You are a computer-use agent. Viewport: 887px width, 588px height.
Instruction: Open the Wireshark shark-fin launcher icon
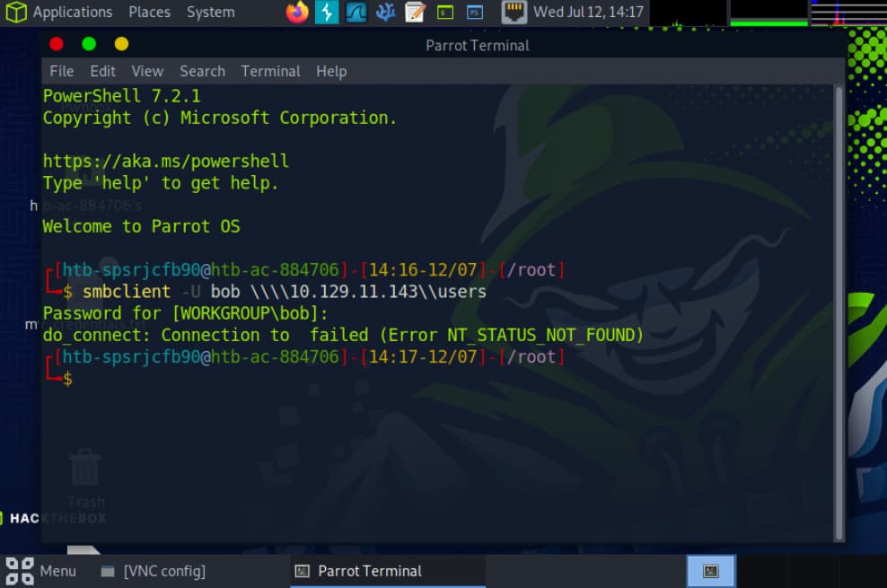[x=356, y=13]
